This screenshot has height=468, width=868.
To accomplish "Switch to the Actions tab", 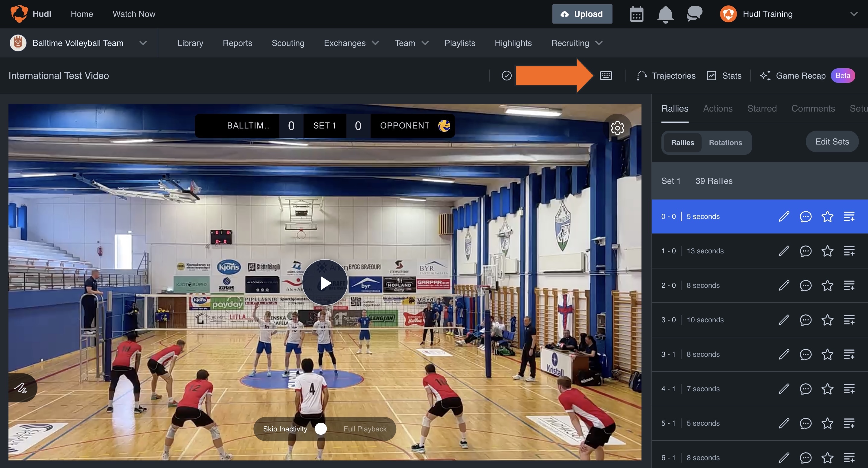I will click(717, 108).
